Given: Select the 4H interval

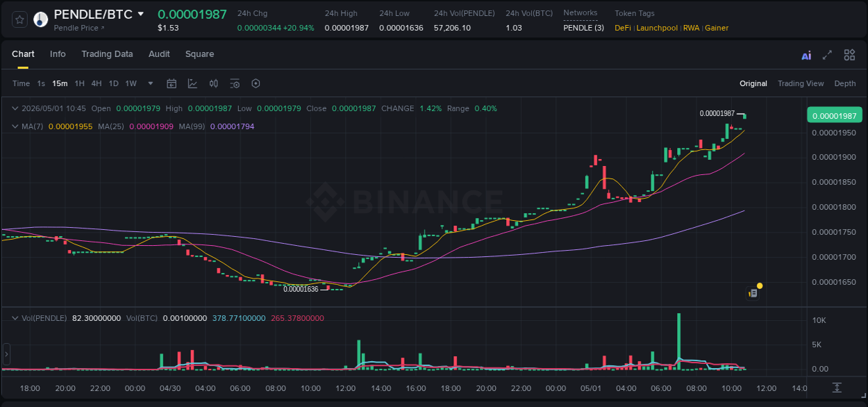Looking at the screenshot, I should tap(96, 83).
